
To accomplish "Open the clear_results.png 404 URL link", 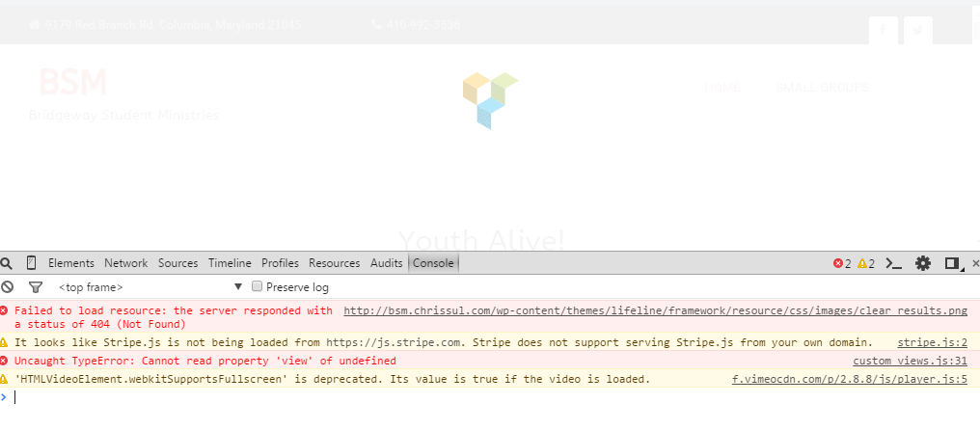I will 656,310.
